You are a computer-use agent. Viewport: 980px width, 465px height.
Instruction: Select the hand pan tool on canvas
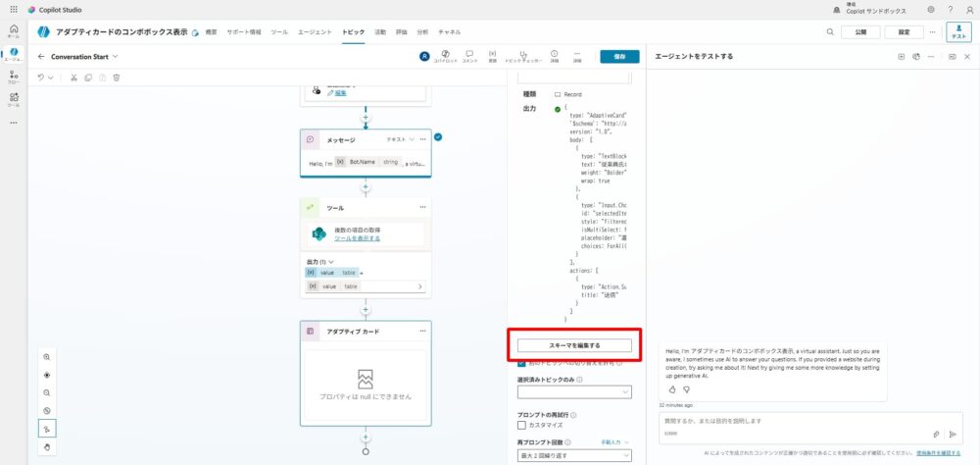coord(47,447)
